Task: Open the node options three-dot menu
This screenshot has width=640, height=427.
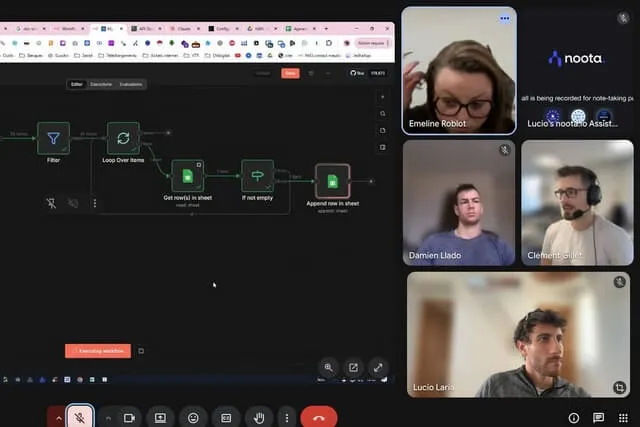Action: [x=95, y=203]
